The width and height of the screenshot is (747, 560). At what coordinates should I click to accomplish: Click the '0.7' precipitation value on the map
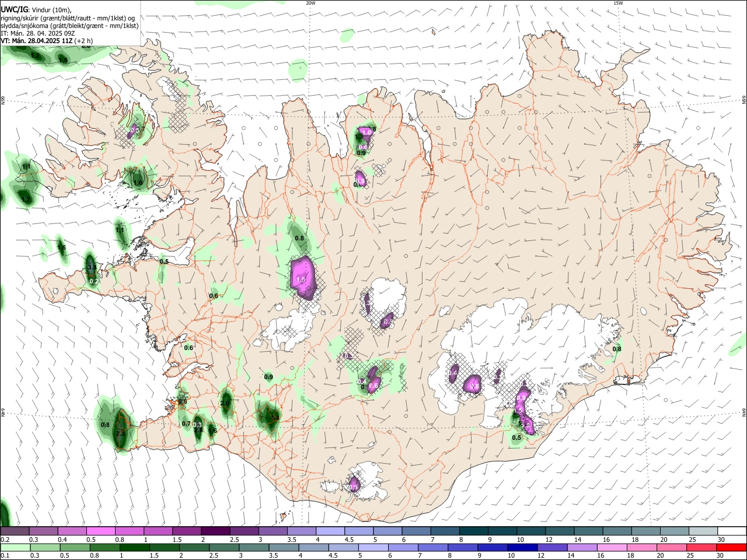pos(186,423)
